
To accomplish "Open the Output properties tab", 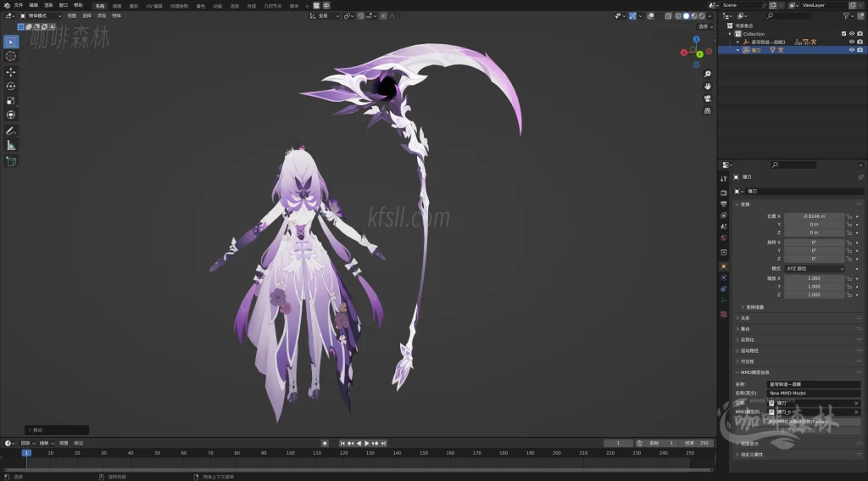I will tap(724, 204).
